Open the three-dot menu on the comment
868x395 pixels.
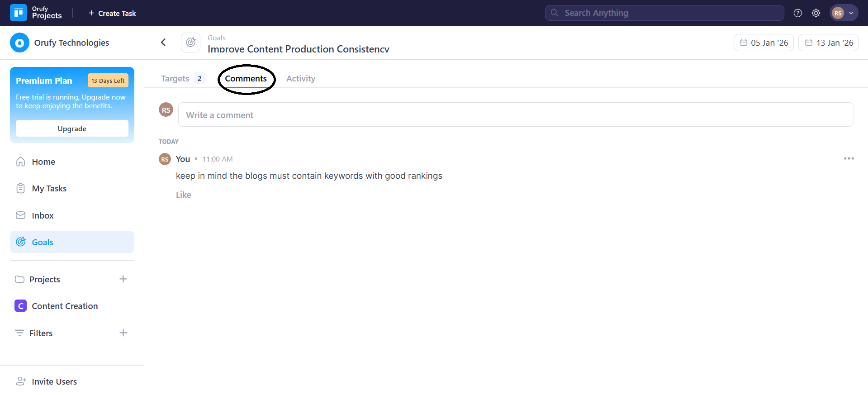pos(849,158)
